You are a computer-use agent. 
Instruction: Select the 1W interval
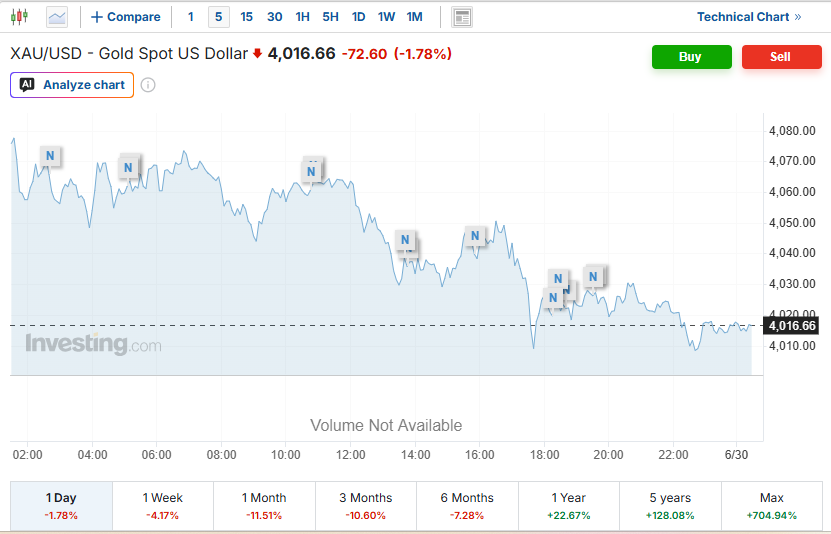point(386,17)
